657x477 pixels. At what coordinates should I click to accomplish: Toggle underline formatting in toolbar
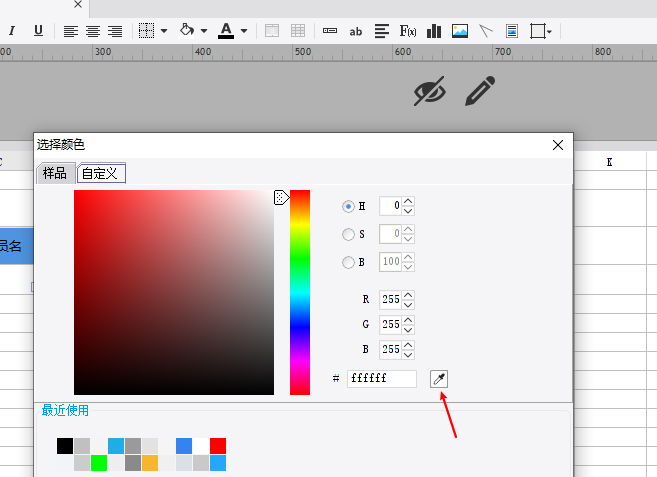coord(38,31)
